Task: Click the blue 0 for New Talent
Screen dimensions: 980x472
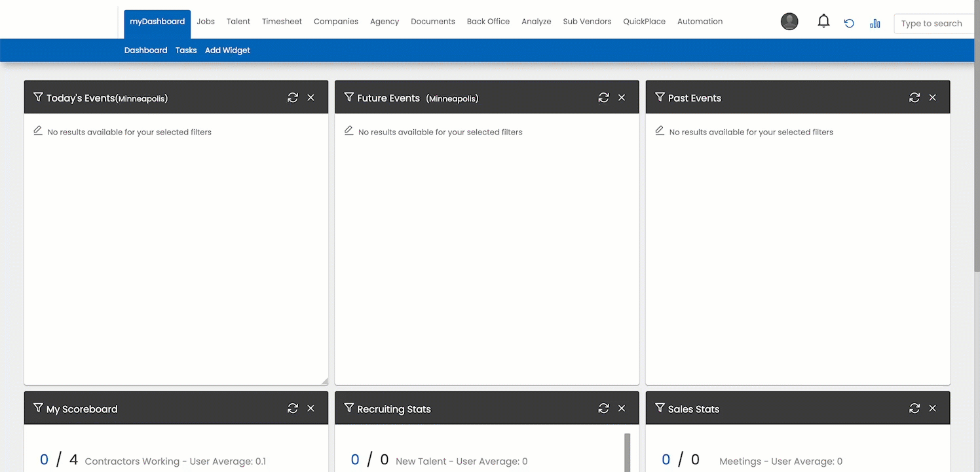Action: pyautogui.click(x=355, y=460)
